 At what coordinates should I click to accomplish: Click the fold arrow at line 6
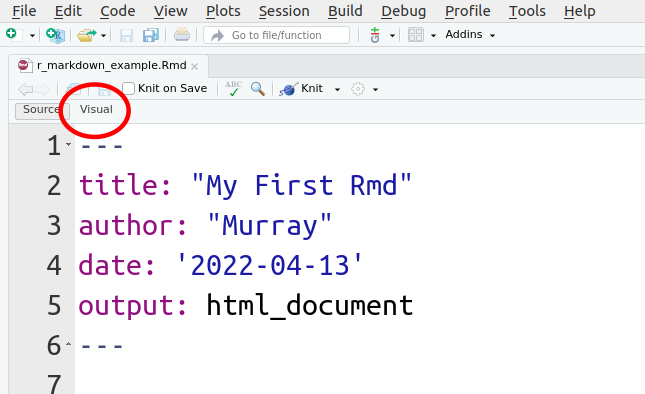[x=68, y=343]
